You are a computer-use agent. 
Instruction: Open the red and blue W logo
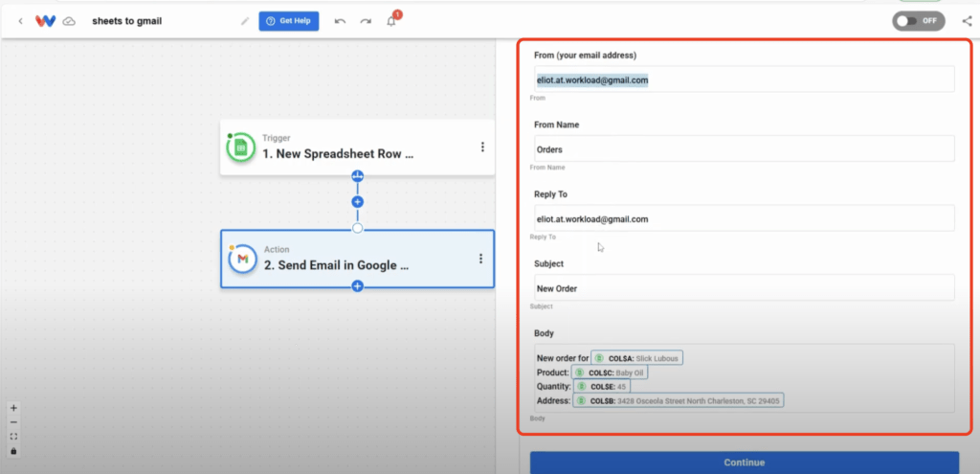tap(45, 21)
